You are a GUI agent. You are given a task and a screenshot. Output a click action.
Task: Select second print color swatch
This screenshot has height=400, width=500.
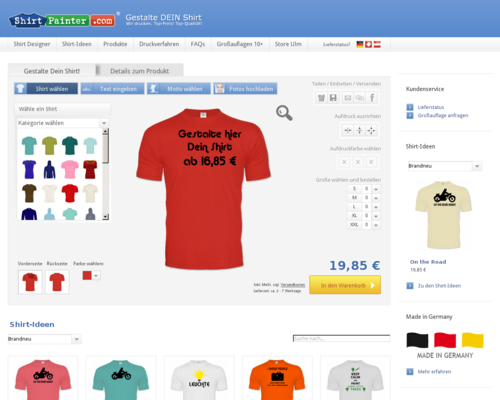coord(358,162)
